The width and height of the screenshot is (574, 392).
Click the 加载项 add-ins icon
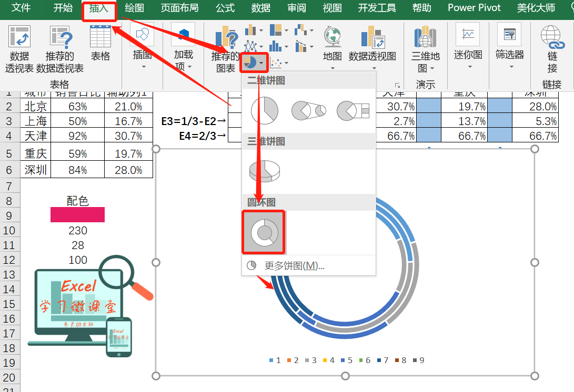[184, 35]
